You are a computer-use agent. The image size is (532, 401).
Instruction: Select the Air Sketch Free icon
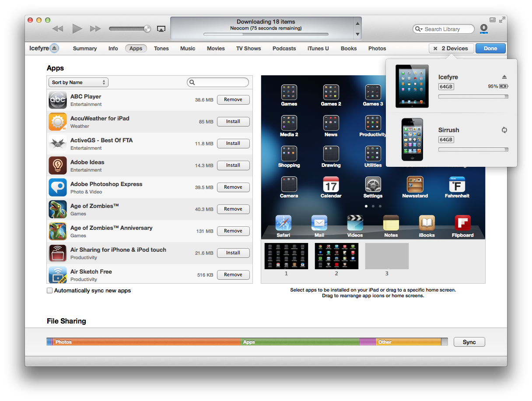pyautogui.click(x=58, y=275)
